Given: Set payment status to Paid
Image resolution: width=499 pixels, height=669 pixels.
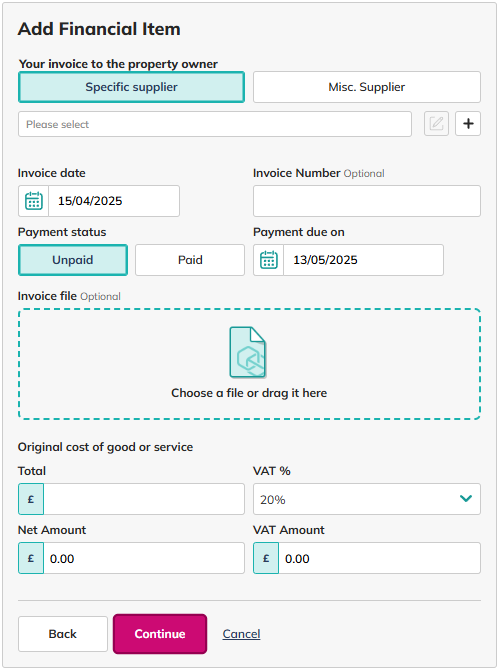Looking at the screenshot, I should [x=190, y=260].
